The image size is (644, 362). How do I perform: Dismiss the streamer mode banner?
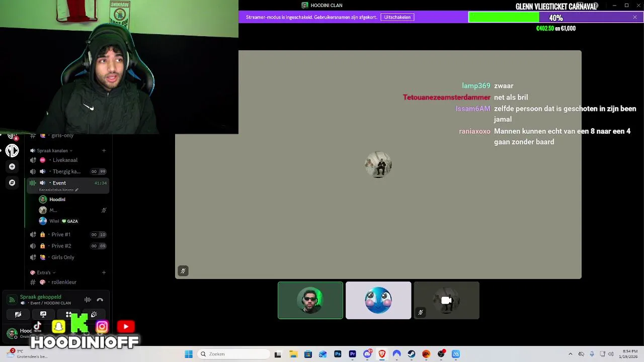(x=635, y=17)
